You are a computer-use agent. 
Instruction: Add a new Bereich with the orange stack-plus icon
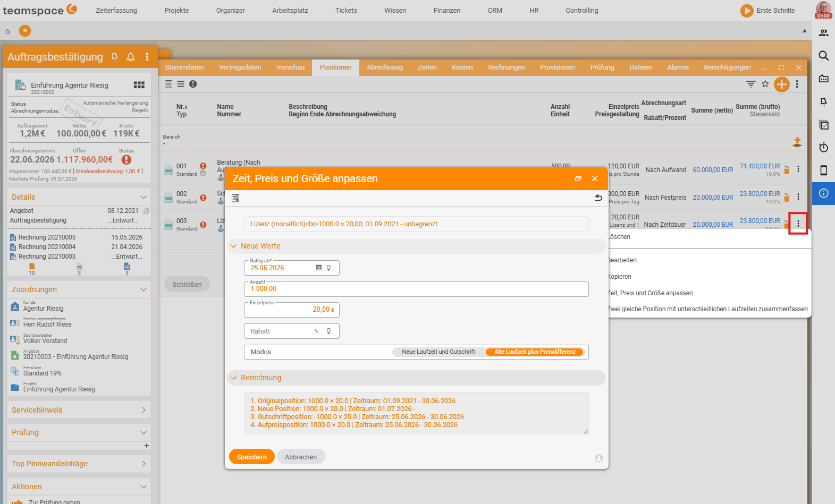[x=797, y=142]
